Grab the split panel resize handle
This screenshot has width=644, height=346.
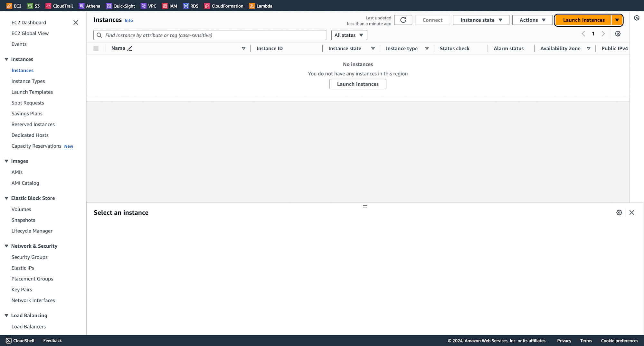pyautogui.click(x=365, y=206)
